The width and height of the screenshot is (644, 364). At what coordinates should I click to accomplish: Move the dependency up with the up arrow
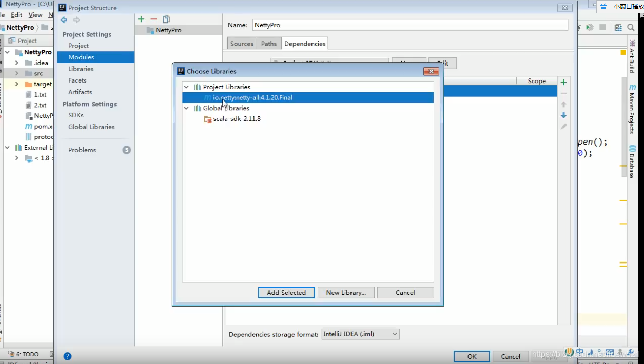(563, 104)
